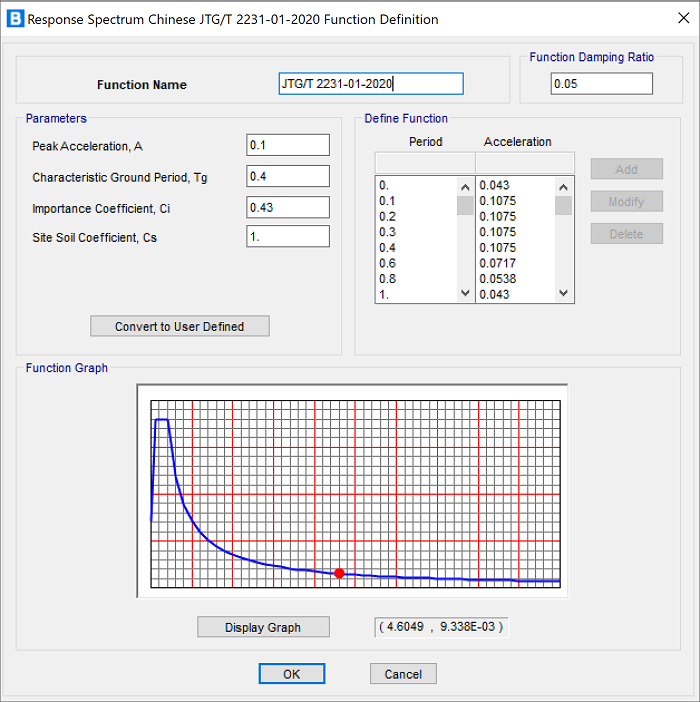The height and width of the screenshot is (702, 700).
Task: Click the Period list scrollbar thumb
Action: (465, 205)
